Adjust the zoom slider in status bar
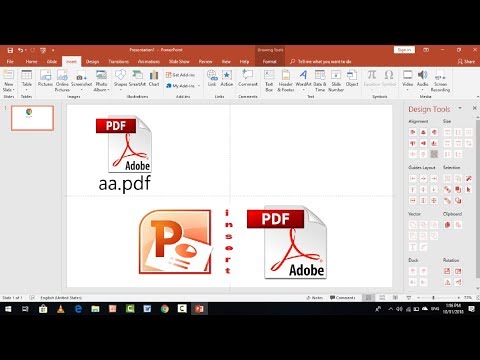480x360 pixels. [x=433, y=298]
